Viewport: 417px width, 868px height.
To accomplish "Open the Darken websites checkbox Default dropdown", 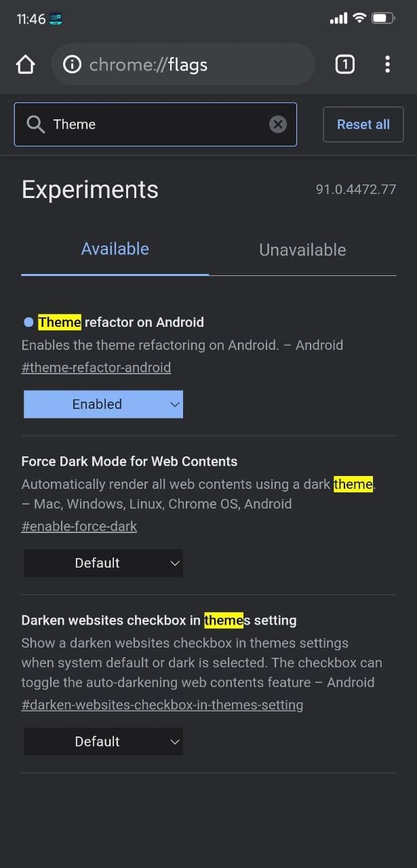I will (103, 741).
